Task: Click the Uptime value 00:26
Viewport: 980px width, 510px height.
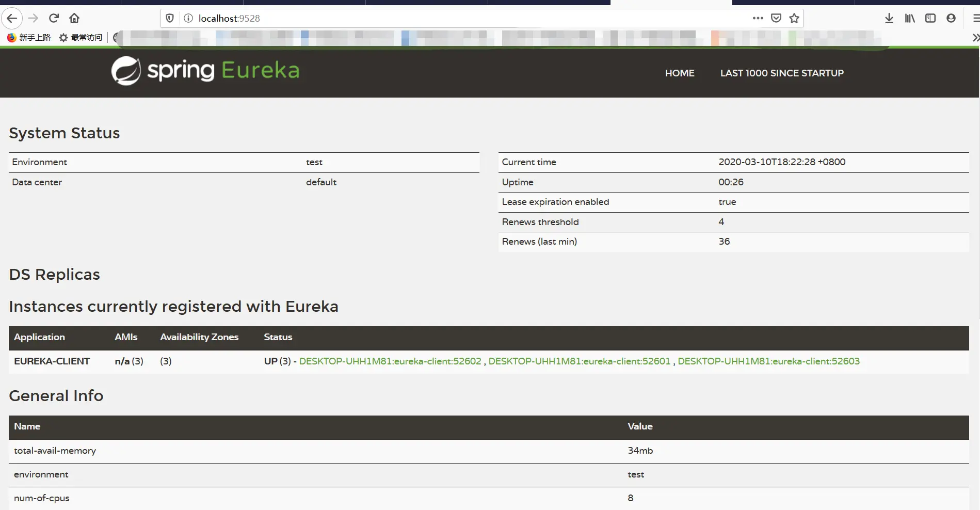Action: [731, 182]
